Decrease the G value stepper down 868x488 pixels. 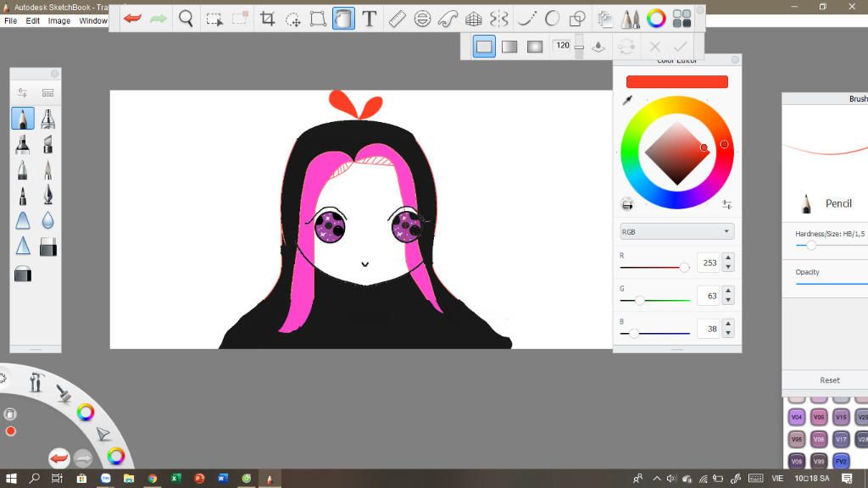[x=728, y=301]
